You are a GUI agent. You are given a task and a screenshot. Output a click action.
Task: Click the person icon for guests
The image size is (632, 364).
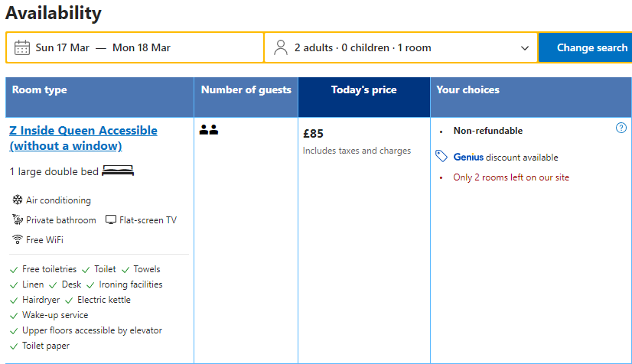(x=281, y=47)
